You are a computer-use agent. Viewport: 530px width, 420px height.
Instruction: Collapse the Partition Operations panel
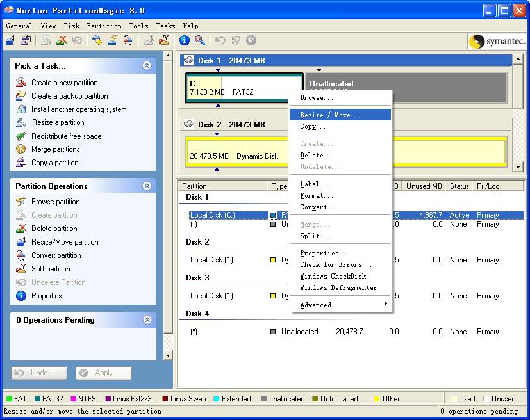[x=147, y=186]
